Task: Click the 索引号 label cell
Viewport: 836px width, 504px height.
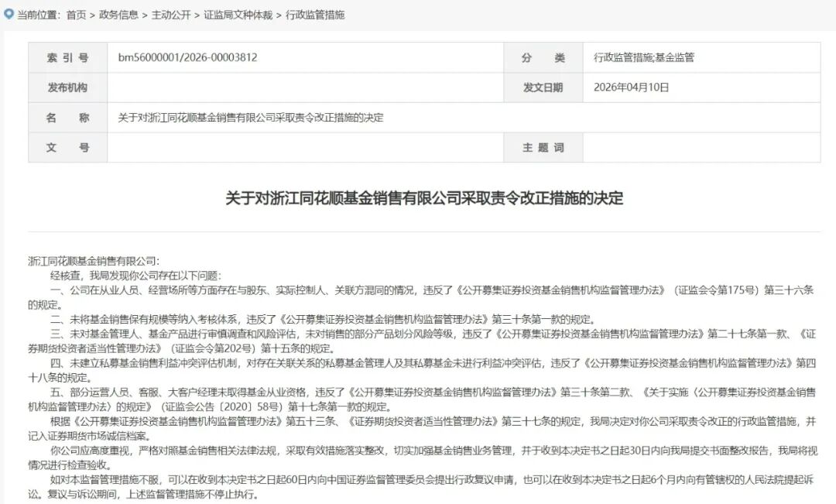Action: point(67,58)
